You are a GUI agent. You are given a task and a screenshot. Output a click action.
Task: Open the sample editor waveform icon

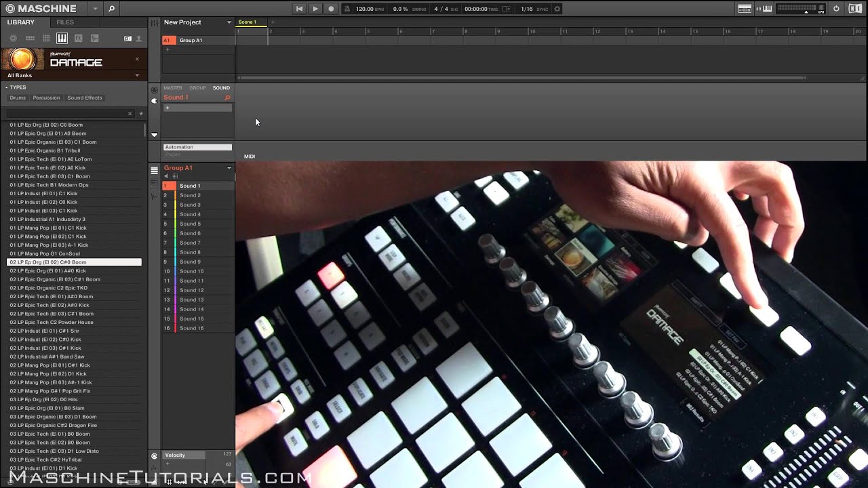tap(155, 197)
